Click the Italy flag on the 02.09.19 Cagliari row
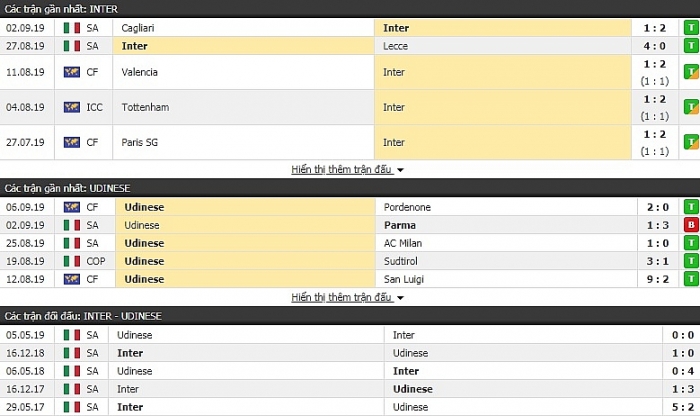 coord(71,28)
